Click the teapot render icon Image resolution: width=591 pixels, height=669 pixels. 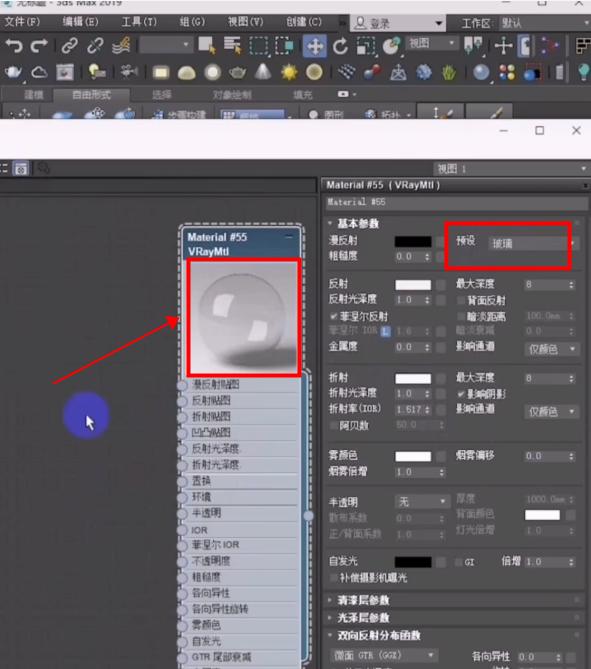coord(13,72)
